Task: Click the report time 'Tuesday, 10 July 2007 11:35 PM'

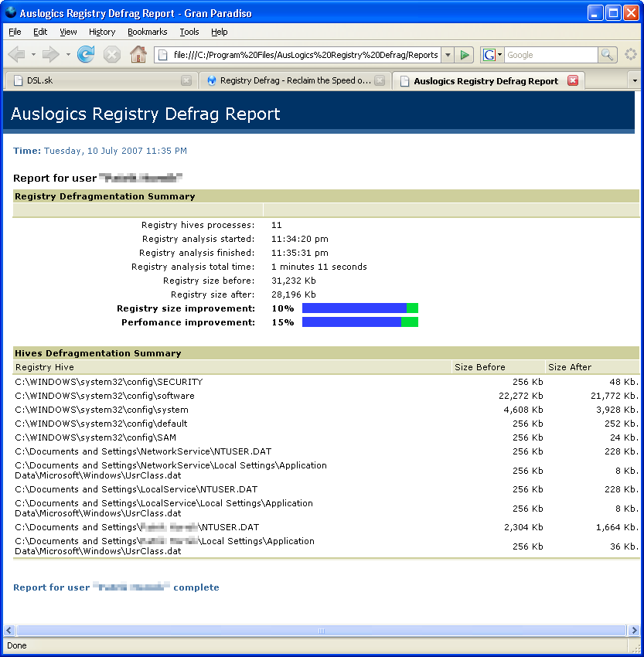Action: (115, 151)
